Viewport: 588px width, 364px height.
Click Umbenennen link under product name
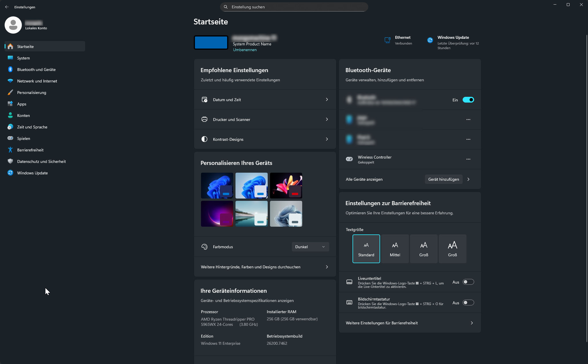[244, 50]
